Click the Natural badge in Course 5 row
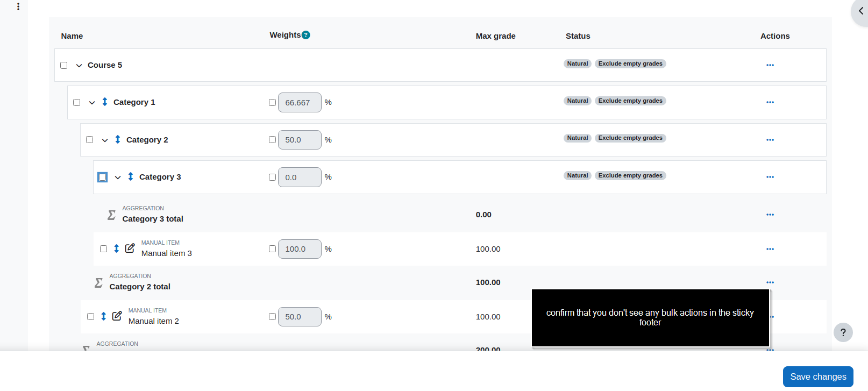Image resolution: width=868 pixels, height=391 pixels. point(578,63)
